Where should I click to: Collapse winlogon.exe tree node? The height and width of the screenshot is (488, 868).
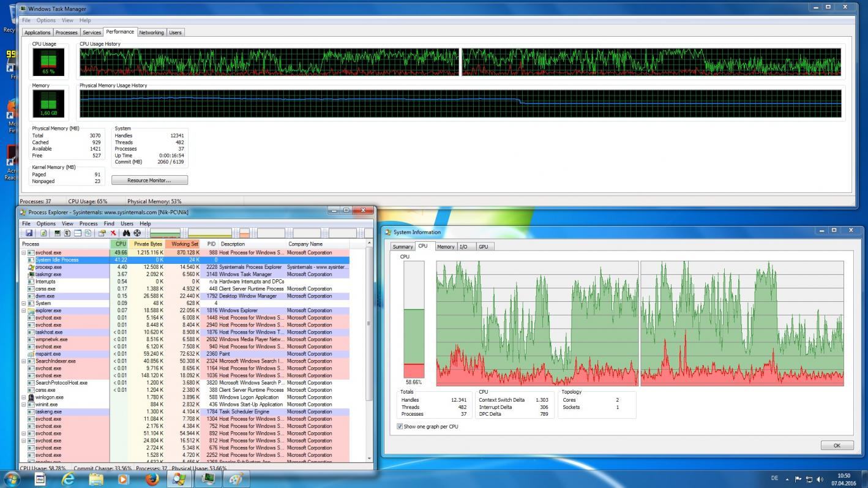(24, 397)
